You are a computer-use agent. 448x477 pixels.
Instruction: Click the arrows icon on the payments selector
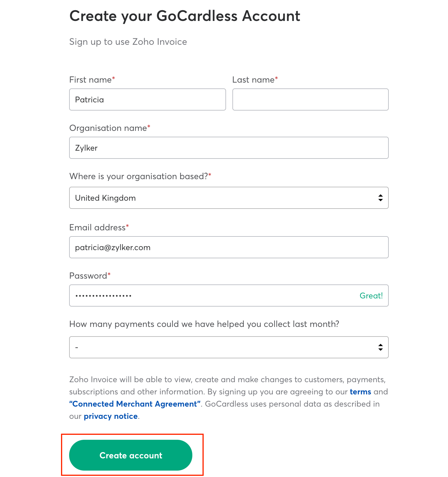click(x=380, y=347)
